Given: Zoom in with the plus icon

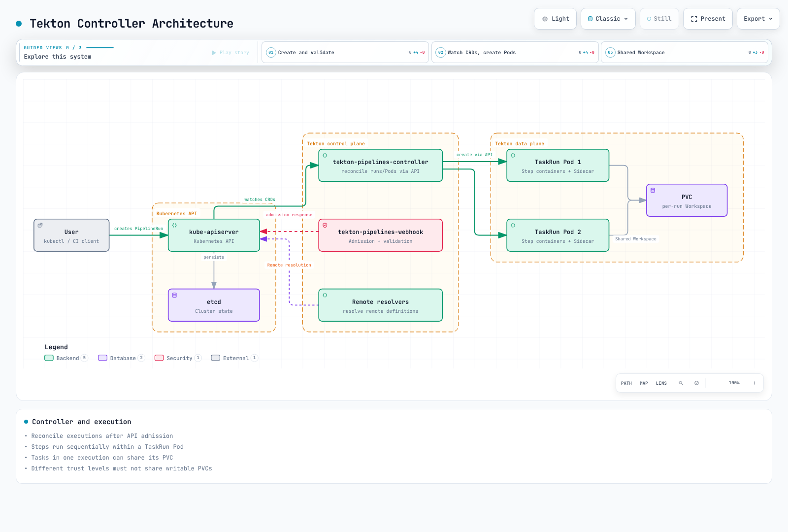Looking at the screenshot, I should tap(754, 383).
